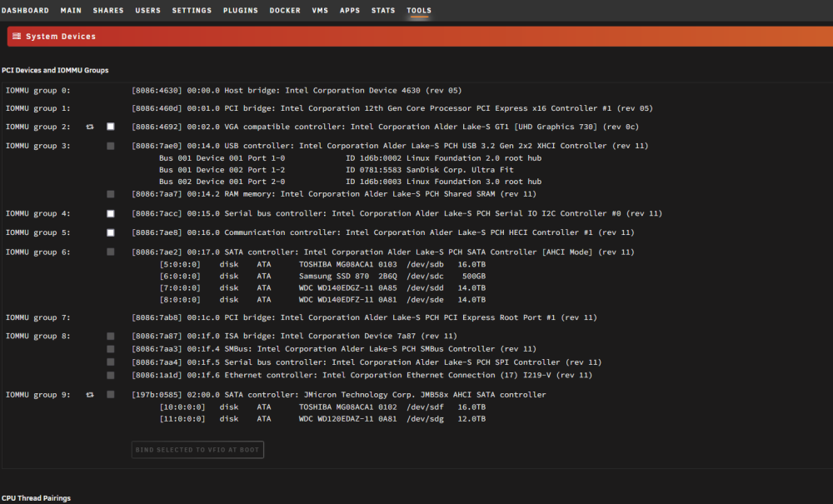This screenshot has height=504, width=833.
Task: Select the WDC WD140EDFZ-11 /dev/sde row
Action: point(322,300)
